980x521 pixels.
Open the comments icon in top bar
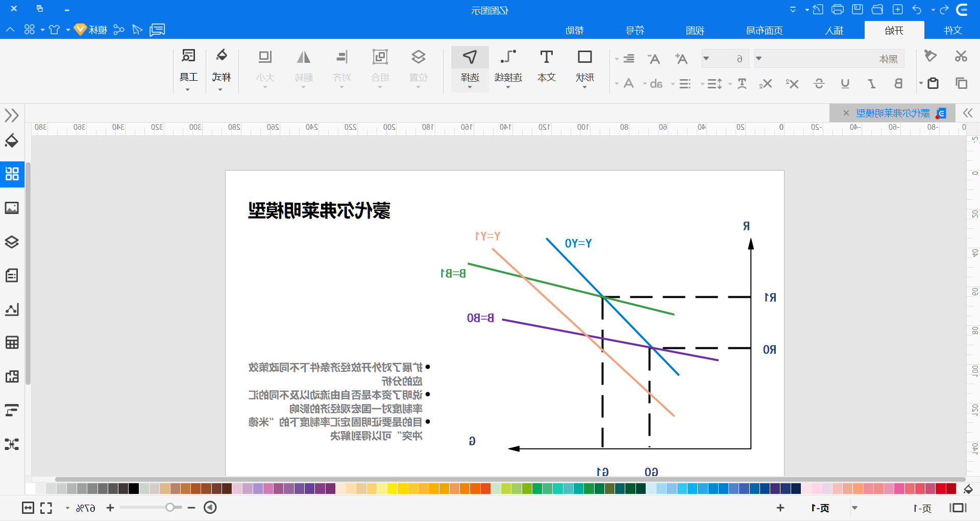(x=157, y=30)
